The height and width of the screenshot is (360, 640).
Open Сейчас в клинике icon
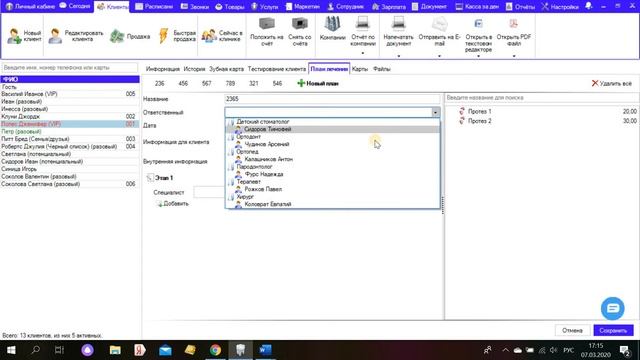click(x=209, y=36)
